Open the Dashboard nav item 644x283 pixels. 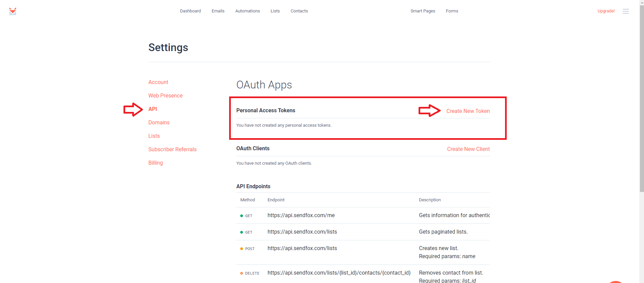[x=190, y=11]
